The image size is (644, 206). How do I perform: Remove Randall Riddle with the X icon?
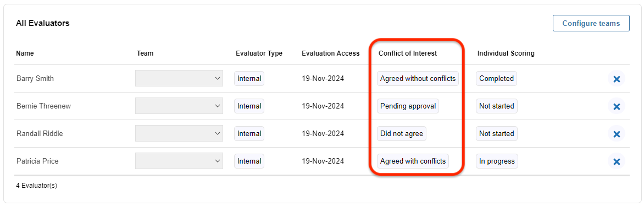click(x=616, y=134)
